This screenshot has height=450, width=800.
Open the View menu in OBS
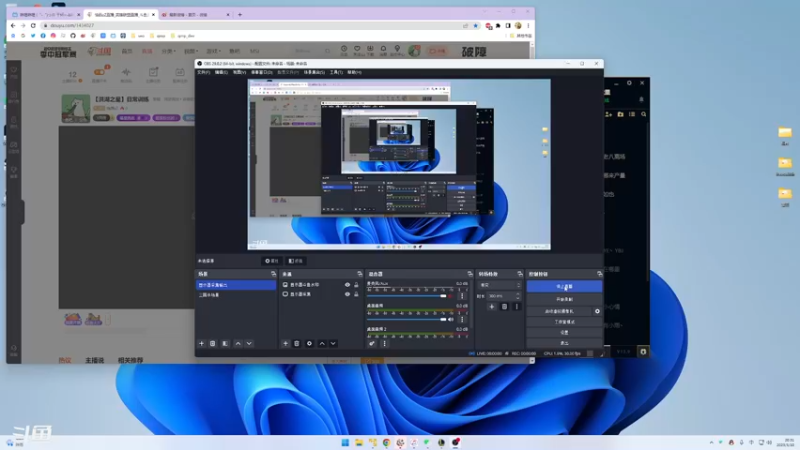click(239, 72)
